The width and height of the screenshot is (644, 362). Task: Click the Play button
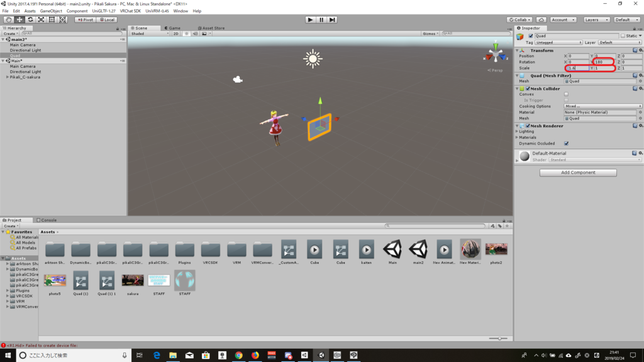click(311, 19)
